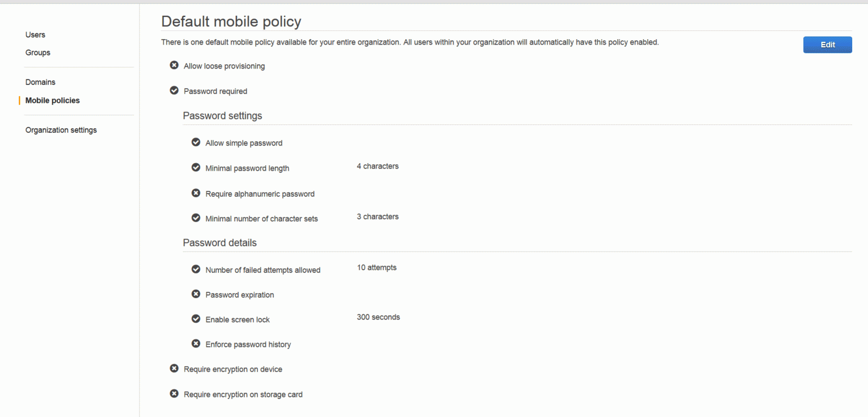Open the Users section in sidebar
Screen dimensions: 868x417
[x=35, y=35]
